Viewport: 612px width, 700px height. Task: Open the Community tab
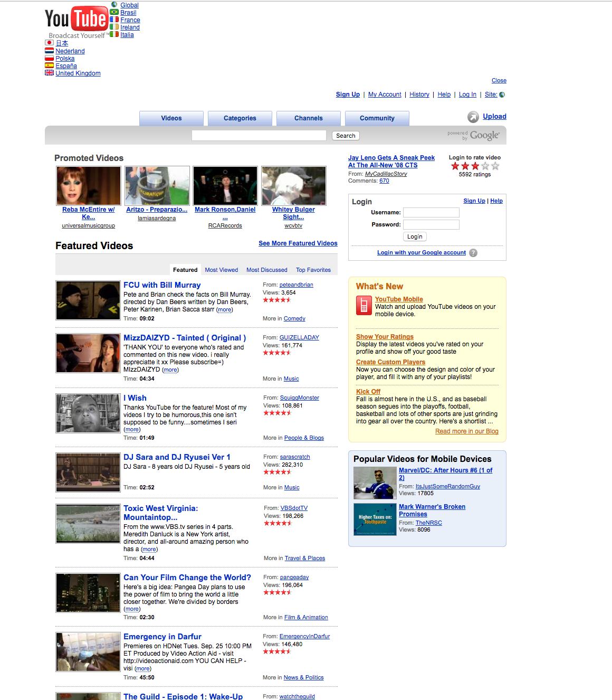coord(377,118)
